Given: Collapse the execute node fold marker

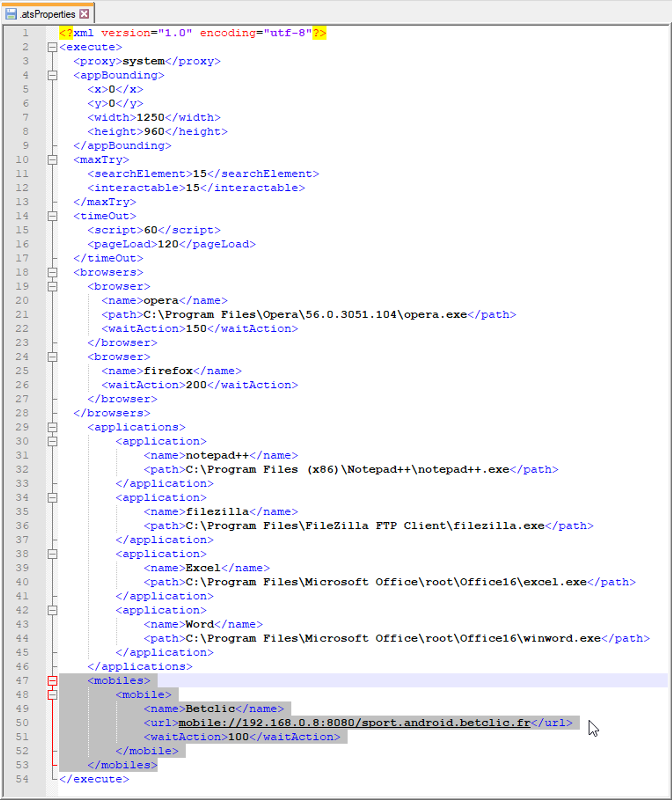Looking at the screenshot, I should [52, 47].
